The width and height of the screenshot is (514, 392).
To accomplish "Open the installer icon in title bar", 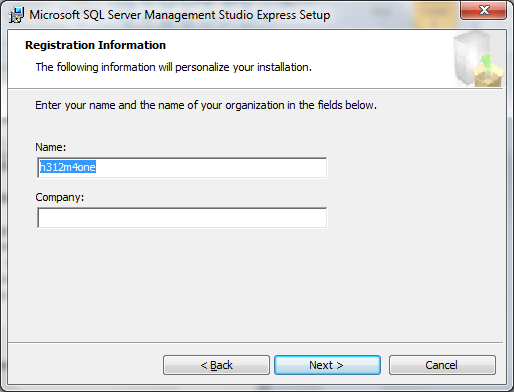I will click(16, 15).
